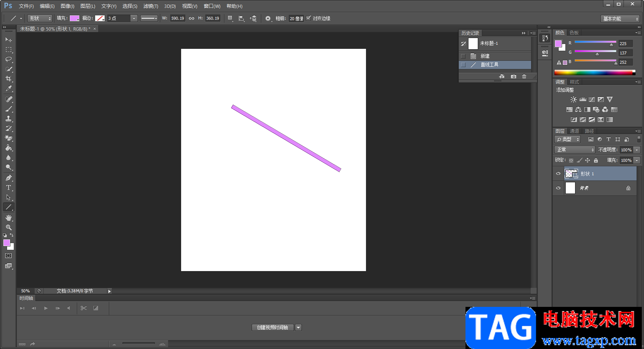644x349 pixels.
Task: Swap foreground and background colors
Action: 12,235
